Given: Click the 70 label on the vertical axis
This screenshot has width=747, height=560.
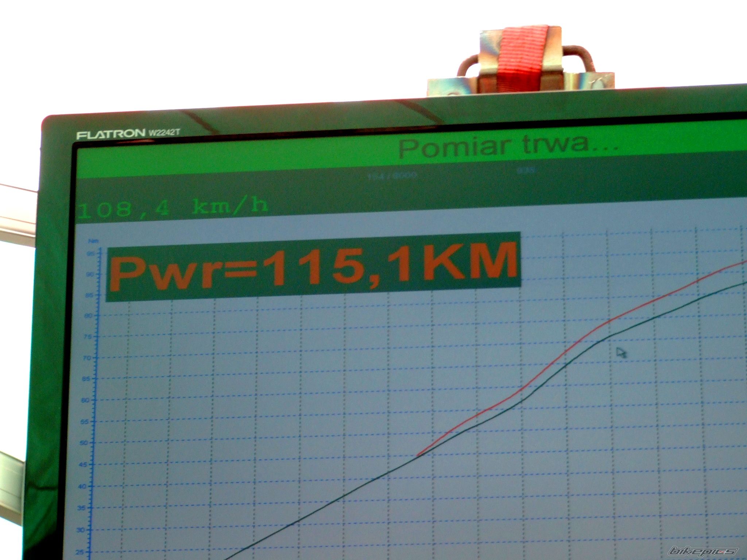Looking at the screenshot, I should [x=87, y=358].
